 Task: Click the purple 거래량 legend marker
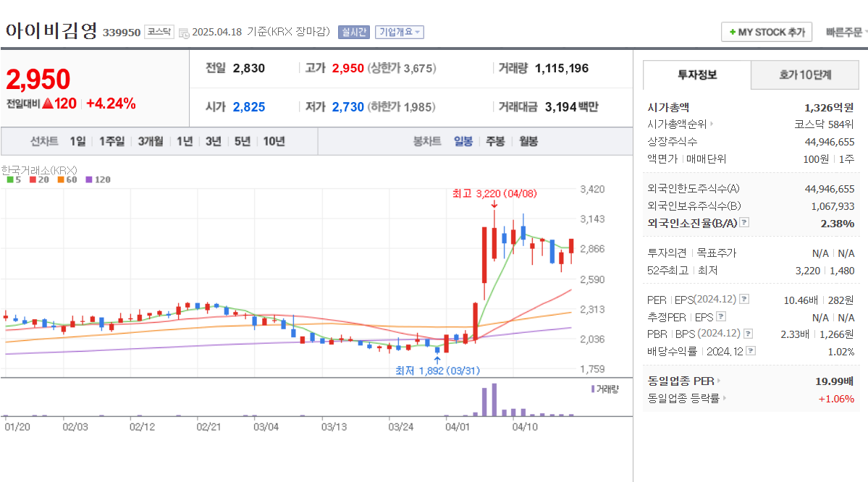point(593,389)
